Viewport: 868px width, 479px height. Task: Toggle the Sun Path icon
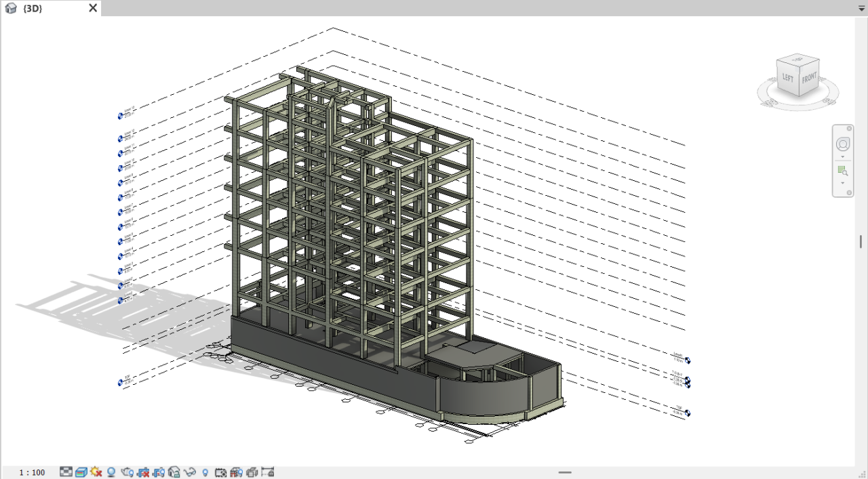(x=96, y=472)
